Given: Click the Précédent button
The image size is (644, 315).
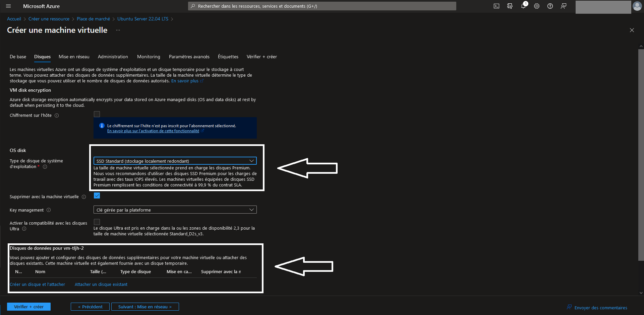Looking at the screenshot, I should tap(90, 307).
